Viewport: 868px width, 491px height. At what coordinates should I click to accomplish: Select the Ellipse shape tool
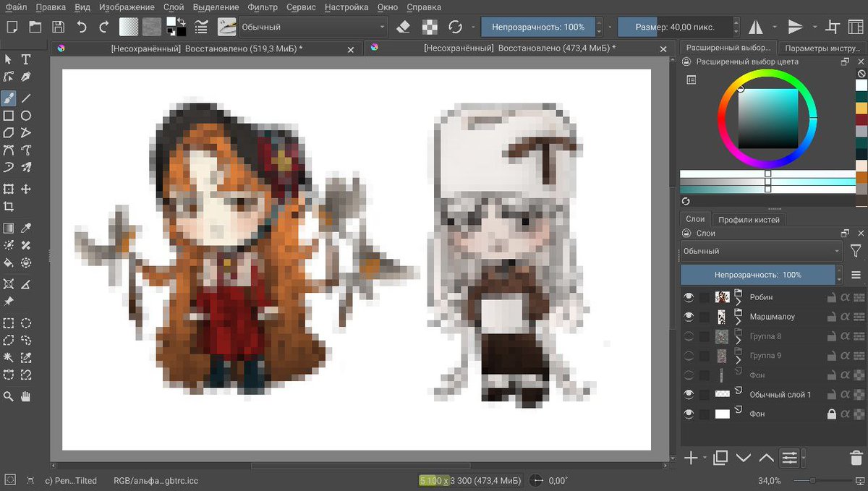25,116
